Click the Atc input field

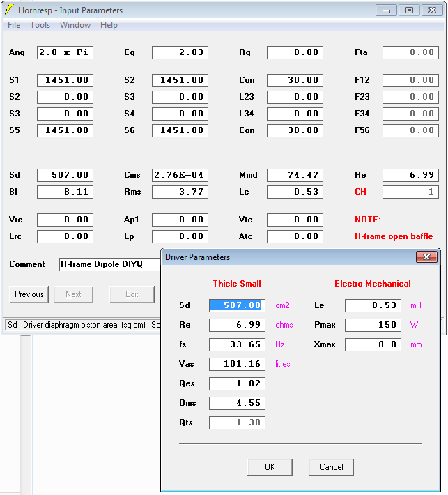tap(295, 236)
